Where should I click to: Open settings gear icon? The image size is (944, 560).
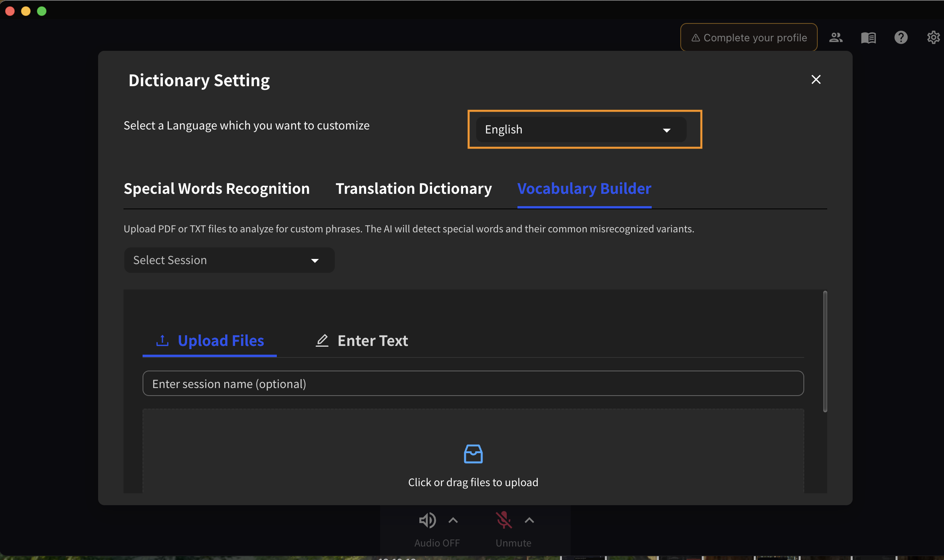933,38
